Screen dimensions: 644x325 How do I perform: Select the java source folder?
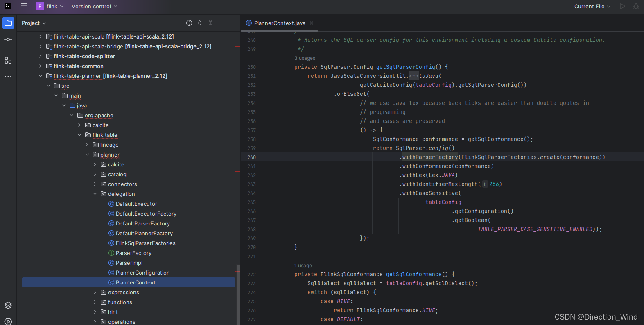(x=81, y=105)
